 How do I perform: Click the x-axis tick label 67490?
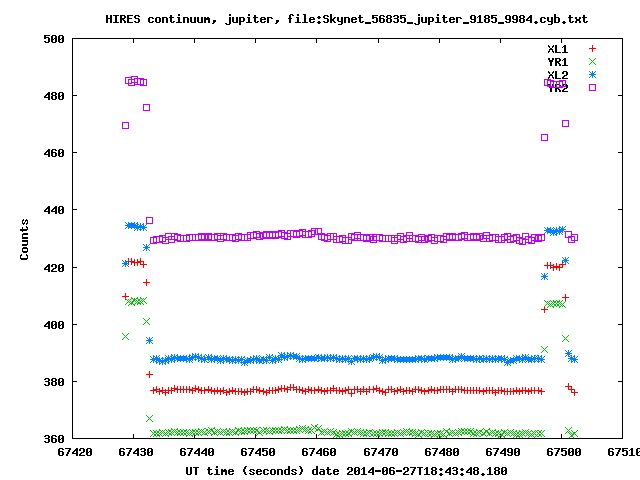(502, 452)
